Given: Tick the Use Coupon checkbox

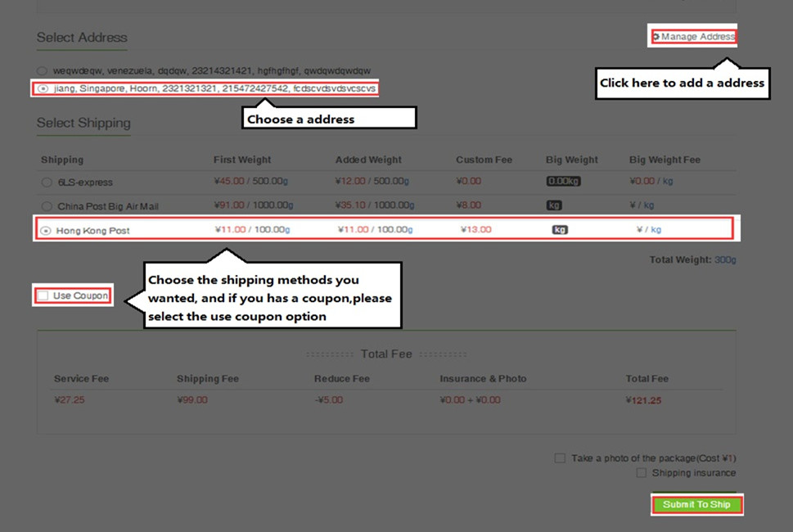Looking at the screenshot, I should (x=43, y=295).
